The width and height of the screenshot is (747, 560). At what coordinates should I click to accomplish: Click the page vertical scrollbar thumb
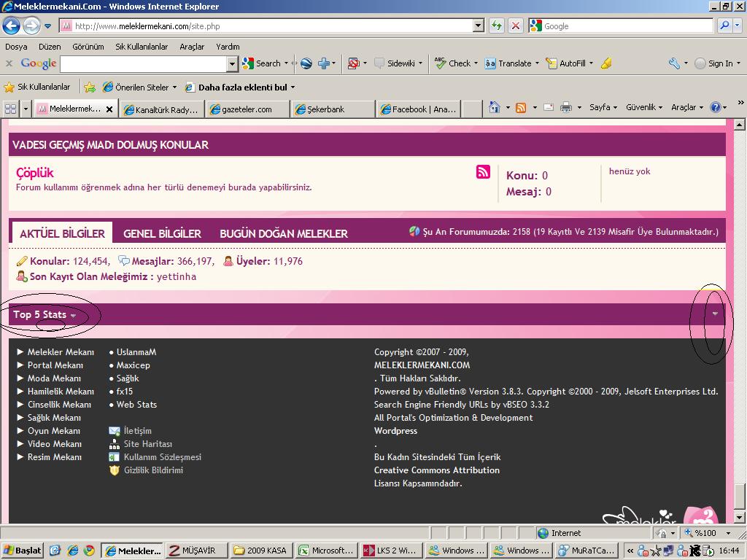[740, 496]
